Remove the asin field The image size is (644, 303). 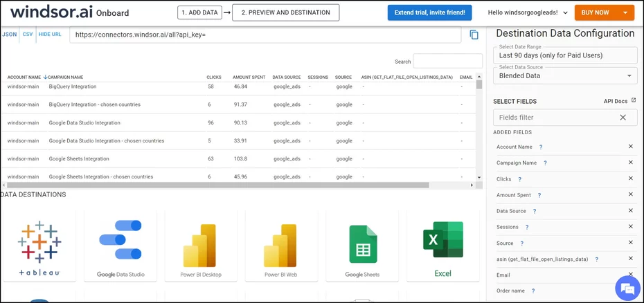[x=630, y=259]
